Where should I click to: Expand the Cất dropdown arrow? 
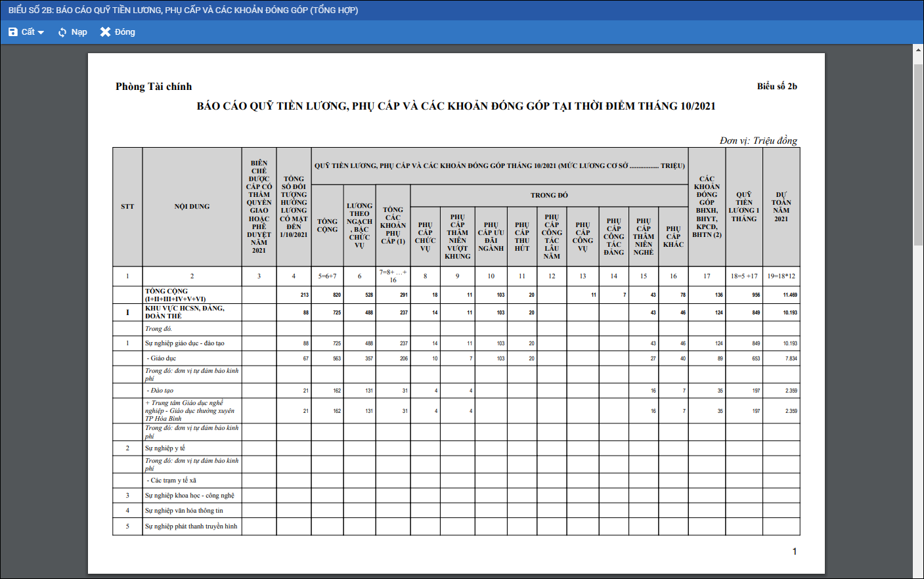pyautogui.click(x=41, y=32)
